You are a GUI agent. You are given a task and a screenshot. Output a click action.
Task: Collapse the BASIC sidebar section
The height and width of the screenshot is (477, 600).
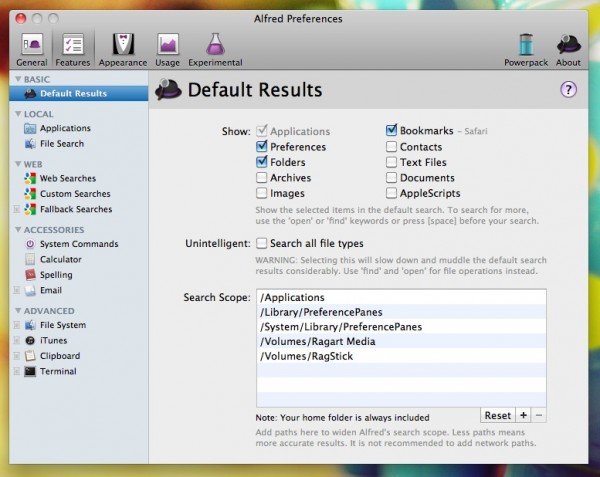[x=18, y=79]
